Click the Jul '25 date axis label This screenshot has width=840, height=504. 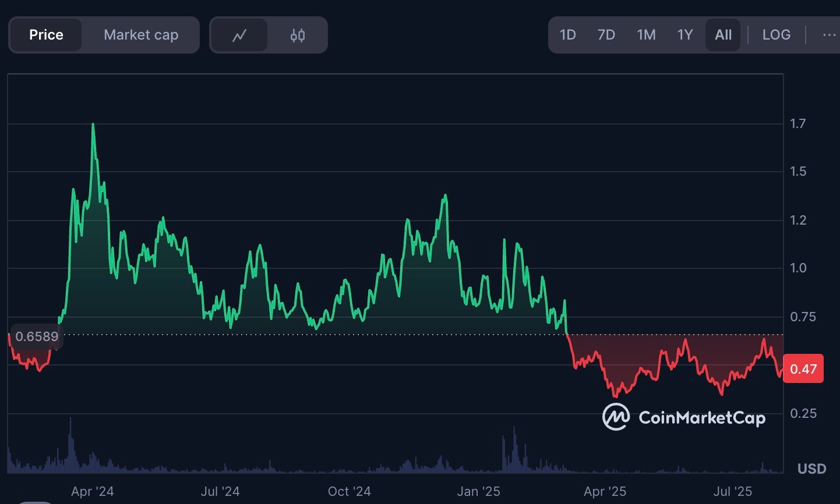click(733, 492)
